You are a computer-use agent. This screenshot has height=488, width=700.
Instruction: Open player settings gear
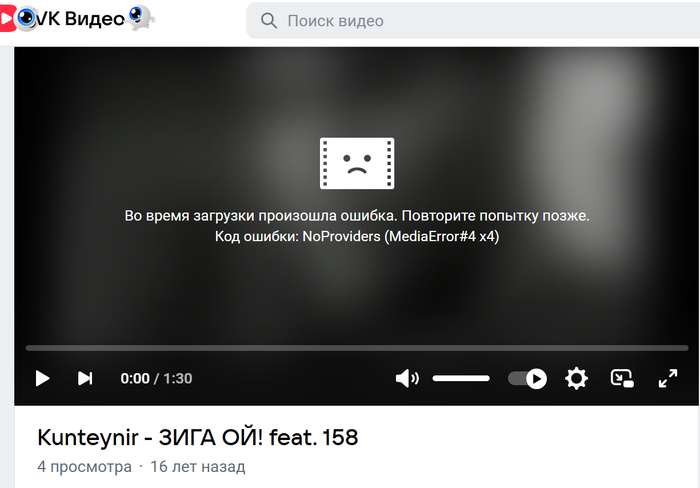coord(576,379)
